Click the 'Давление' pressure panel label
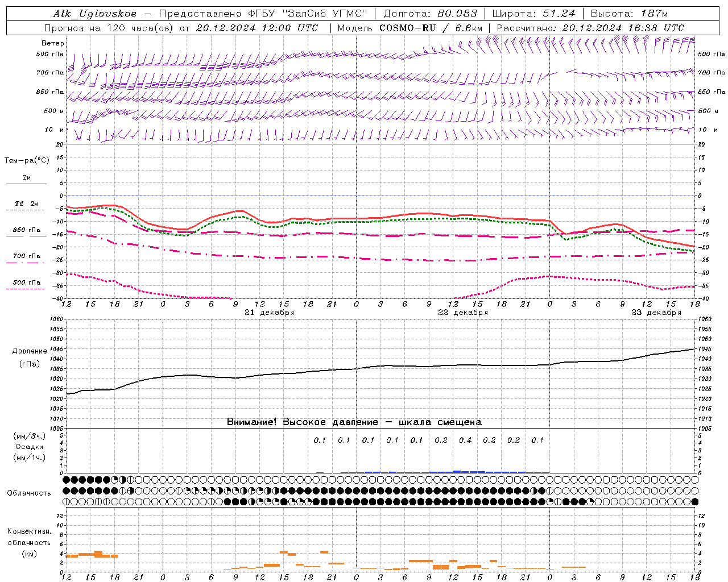The height and width of the screenshot is (582, 728). coord(30,351)
